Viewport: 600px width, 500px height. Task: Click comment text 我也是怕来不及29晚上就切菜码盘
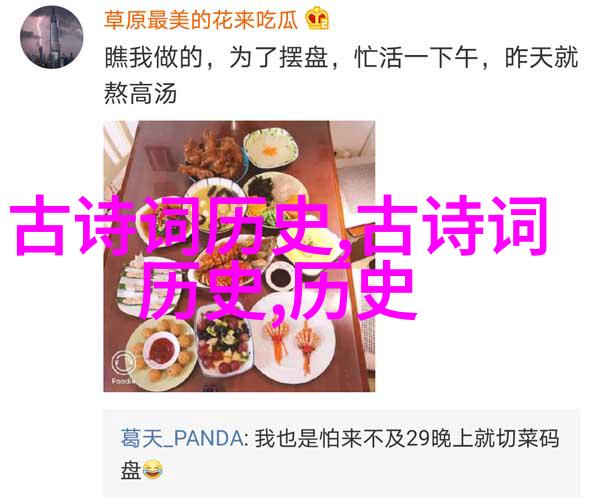[x=340, y=454]
